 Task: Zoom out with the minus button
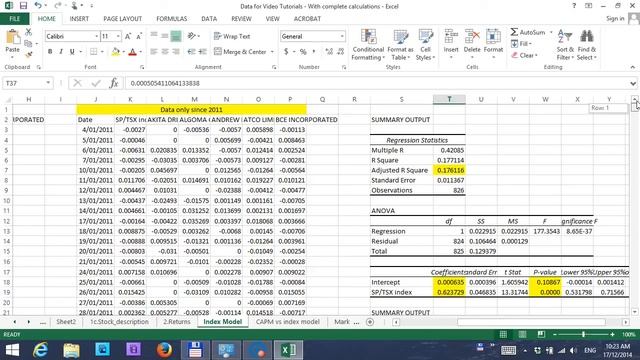click(554, 334)
